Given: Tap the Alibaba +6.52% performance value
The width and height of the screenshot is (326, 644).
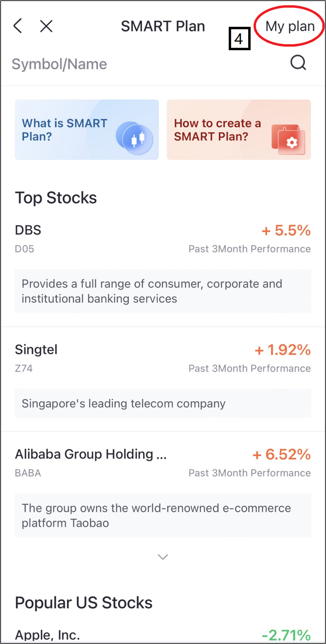Looking at the screenshot, I should [281, 454].
